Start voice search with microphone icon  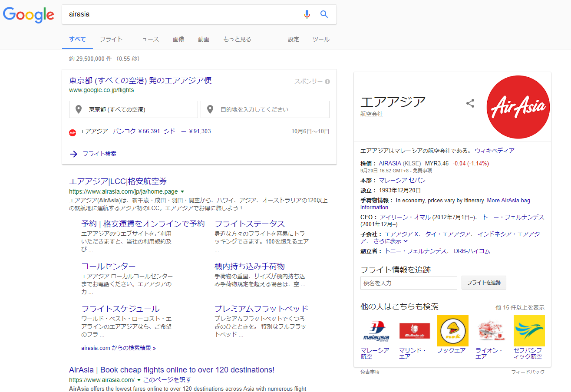point(307,14)
